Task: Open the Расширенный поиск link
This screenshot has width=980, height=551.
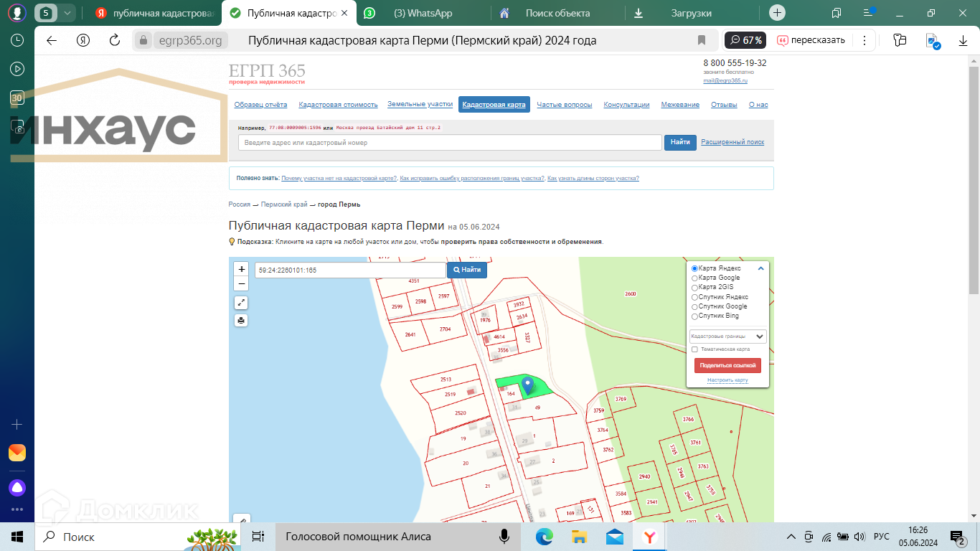Action: 732,142
